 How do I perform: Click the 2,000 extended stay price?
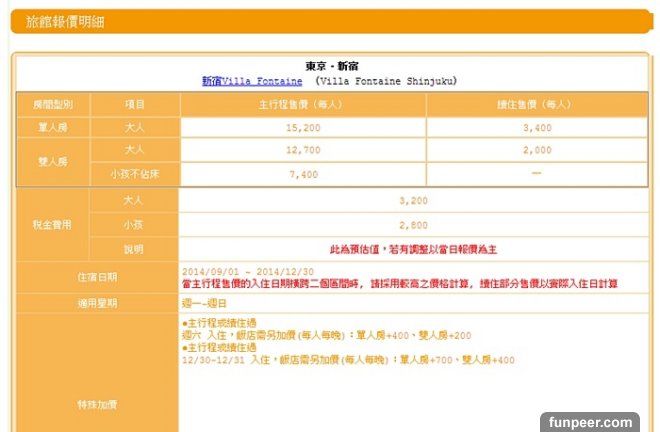point(536,150)
